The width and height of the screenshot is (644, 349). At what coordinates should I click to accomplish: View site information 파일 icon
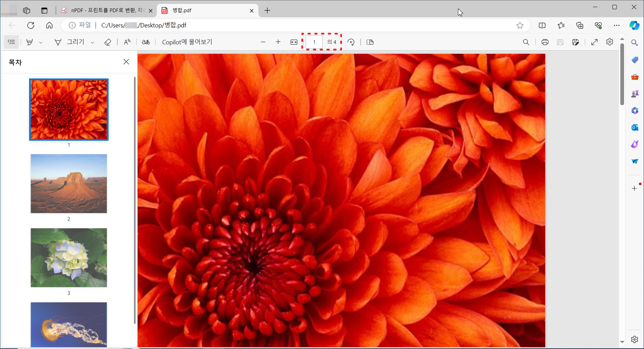80,25
